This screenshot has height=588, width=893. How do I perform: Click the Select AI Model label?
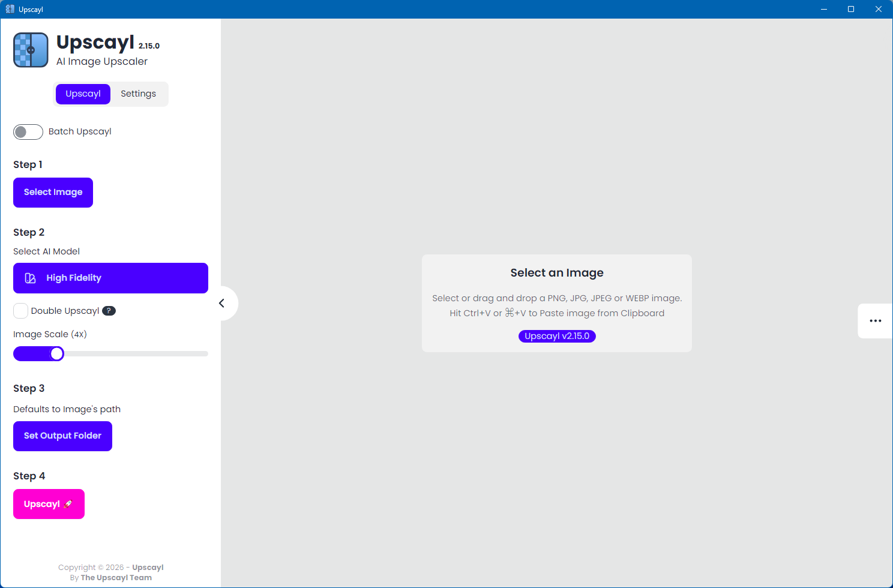46,251
